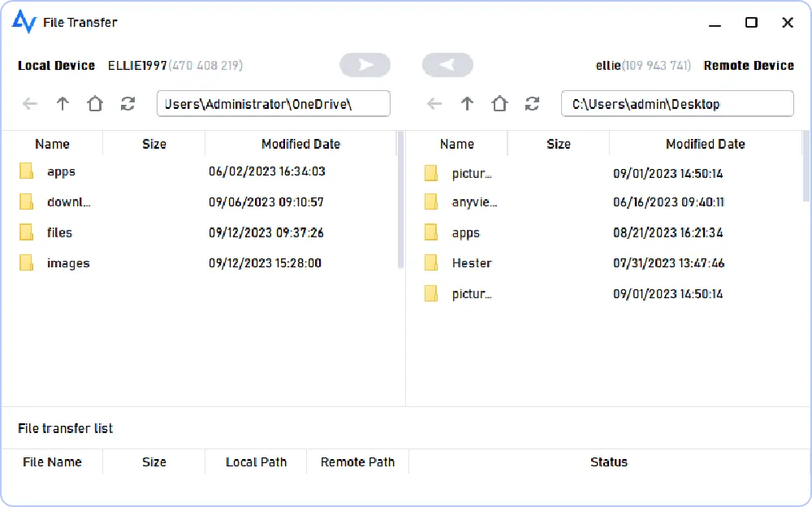Refresh the remote device file list
Image resolution: width=812 pixels, height=507 pixels.
(532, 103)
